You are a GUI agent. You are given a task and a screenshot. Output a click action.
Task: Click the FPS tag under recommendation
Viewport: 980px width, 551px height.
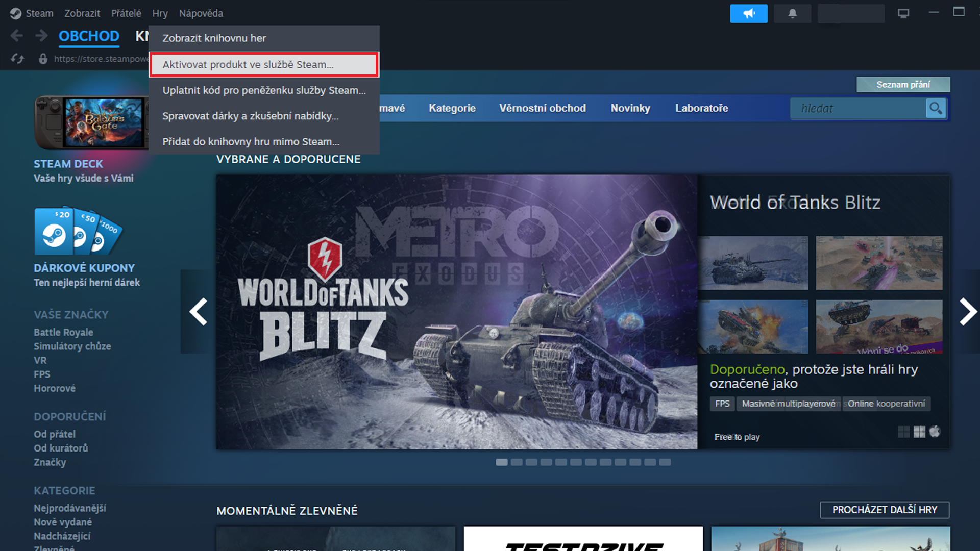(722, 404)
